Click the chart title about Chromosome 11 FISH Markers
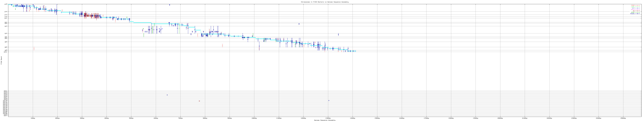644x121 pixels. tap(325, 2)
